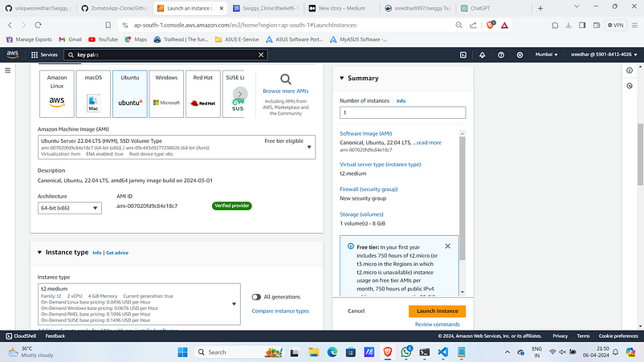Click the Cancel button
Viewport: 644px width, 362px height.
coord(356,311)
